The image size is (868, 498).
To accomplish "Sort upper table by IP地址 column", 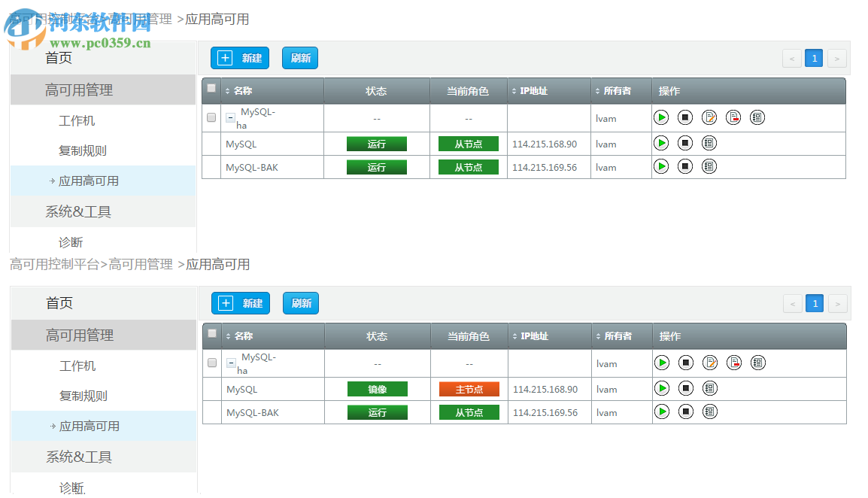I will click(x=533, y=91).
